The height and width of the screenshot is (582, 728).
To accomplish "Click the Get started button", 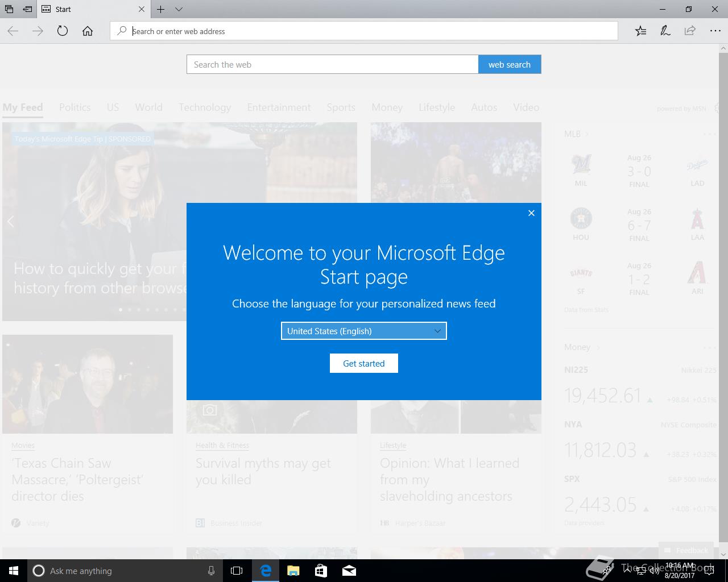I will point(364,363).
